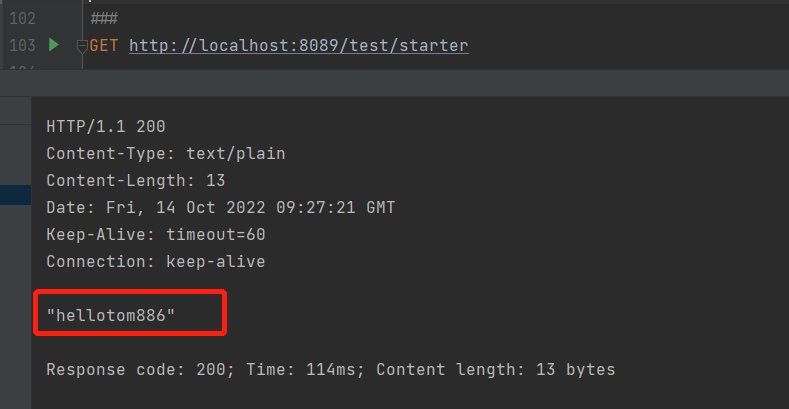Click the HTTP/1.1 200 status line

click(106, 126)
